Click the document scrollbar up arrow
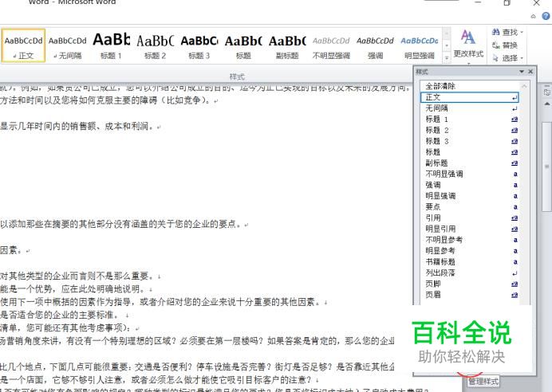The width and height of the screenshot is (552, 392). (x=546, y=104)
